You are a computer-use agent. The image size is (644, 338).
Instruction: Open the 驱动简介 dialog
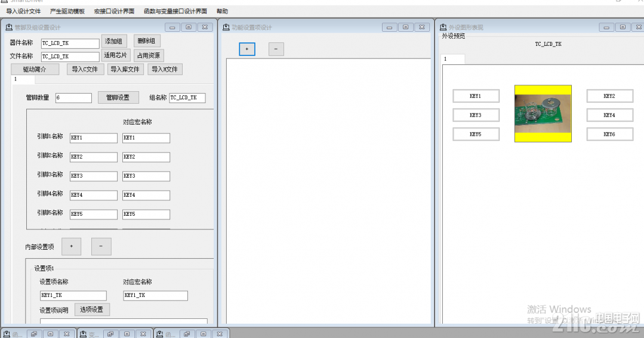tap(35, 69)
